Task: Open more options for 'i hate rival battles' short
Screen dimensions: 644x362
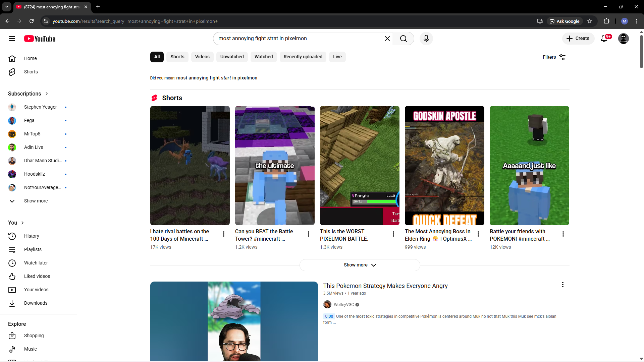Action: click(x=224, y=234)
